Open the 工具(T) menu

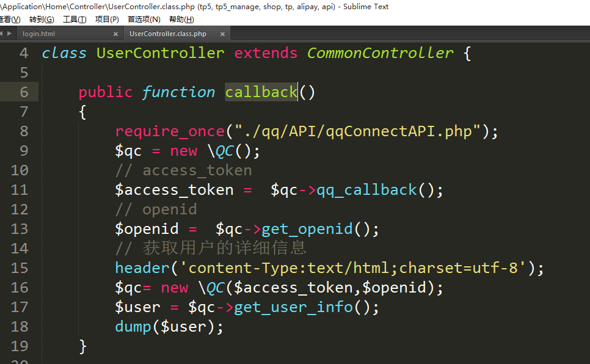click(x=75, y=20)
